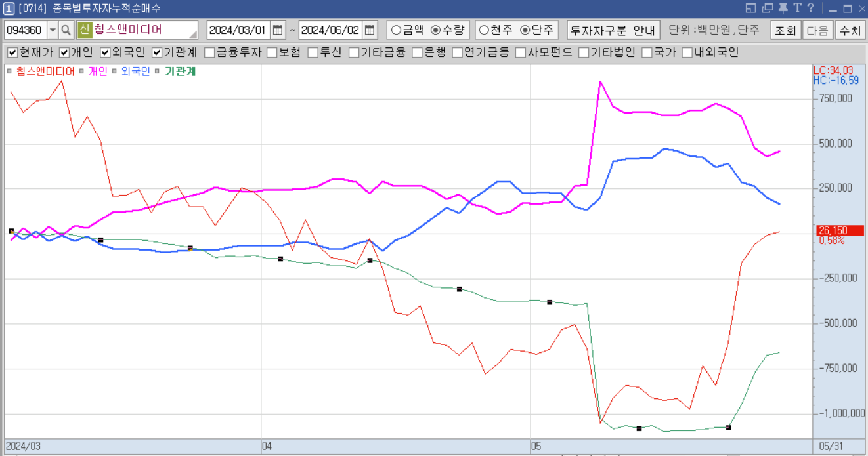Enable the 금융투자 checkbox
This screenshot has height=456, width=868.
(209, 52)
